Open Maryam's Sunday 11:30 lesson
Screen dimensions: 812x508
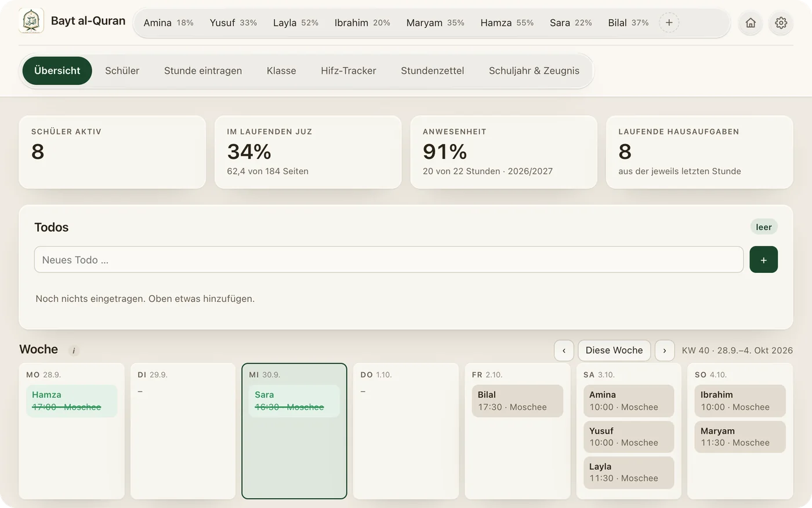(x=740, y=437)
